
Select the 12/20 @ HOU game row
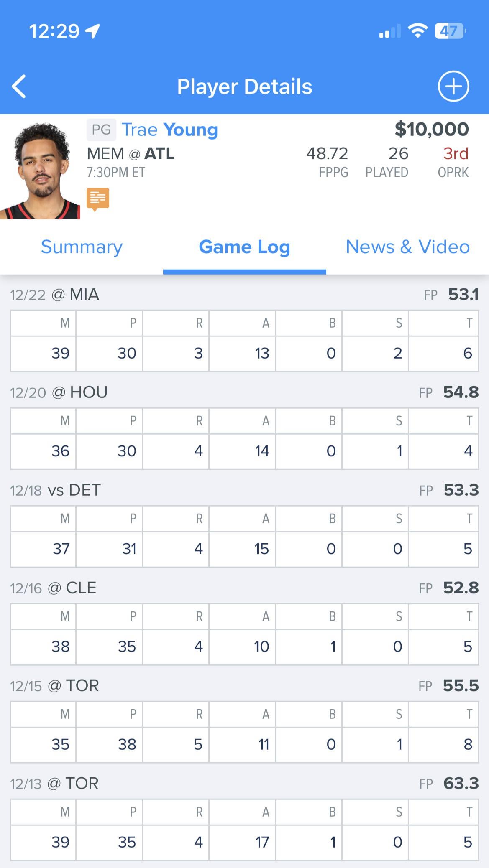tap(59, 392)
